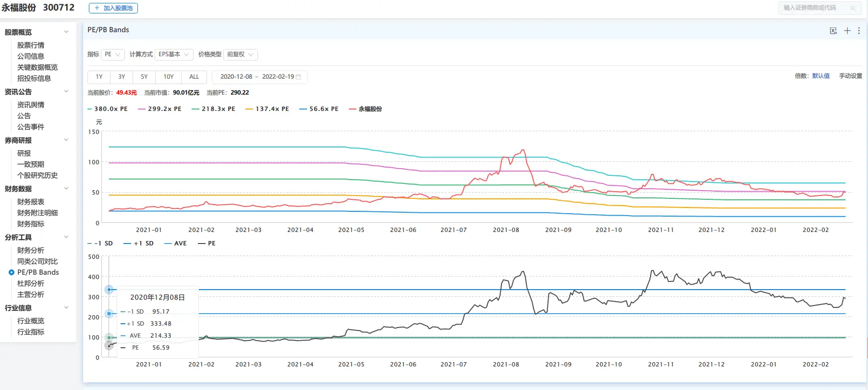Select the 1Y time range tab
Screen dimensions: 868x390
tap(99, 77)
